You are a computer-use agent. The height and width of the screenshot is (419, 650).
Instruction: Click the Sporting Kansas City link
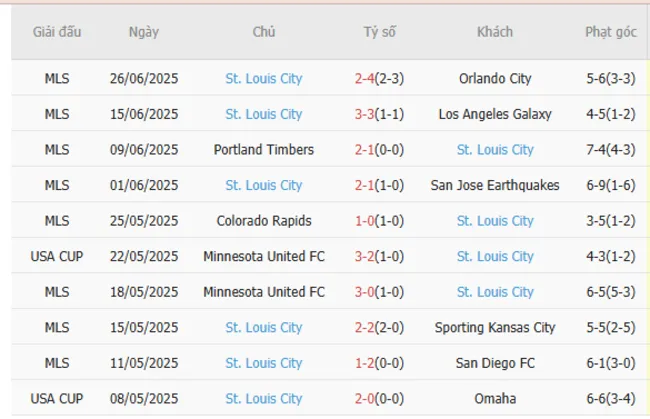click(x=494, y=327)
